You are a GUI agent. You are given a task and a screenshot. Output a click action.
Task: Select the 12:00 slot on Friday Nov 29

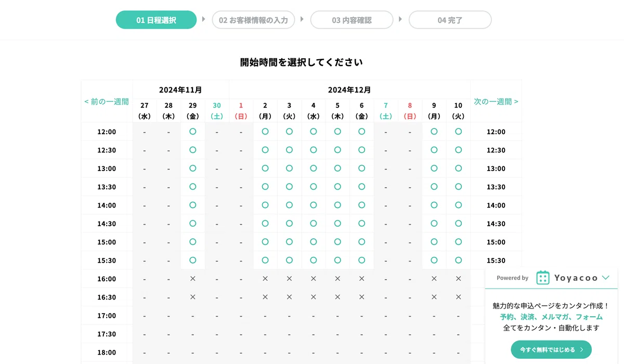coord(193,132)
